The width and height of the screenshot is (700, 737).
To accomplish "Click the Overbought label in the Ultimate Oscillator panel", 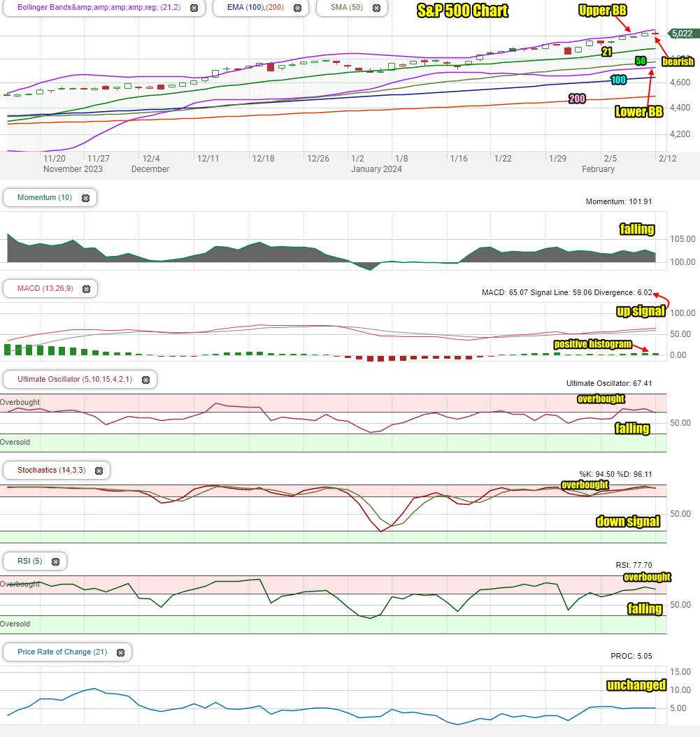I will [20, 402].
